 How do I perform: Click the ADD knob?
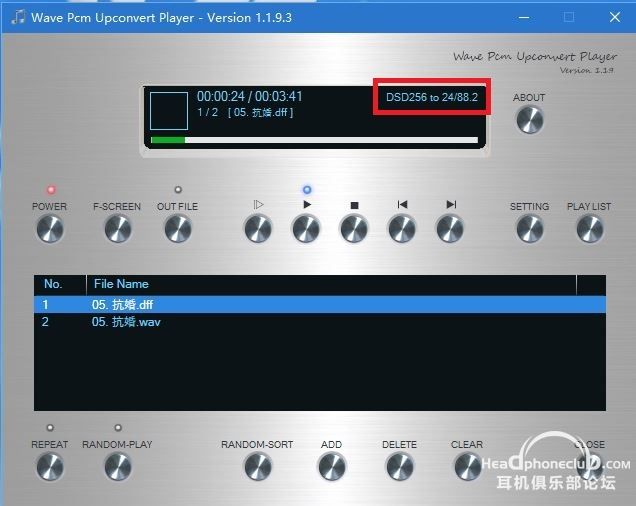click(332, 467)
